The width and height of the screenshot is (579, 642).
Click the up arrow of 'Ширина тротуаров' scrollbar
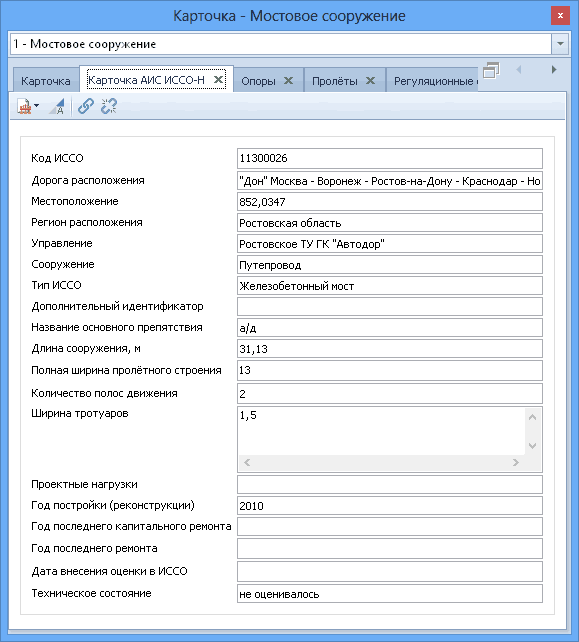coord(532,417)
